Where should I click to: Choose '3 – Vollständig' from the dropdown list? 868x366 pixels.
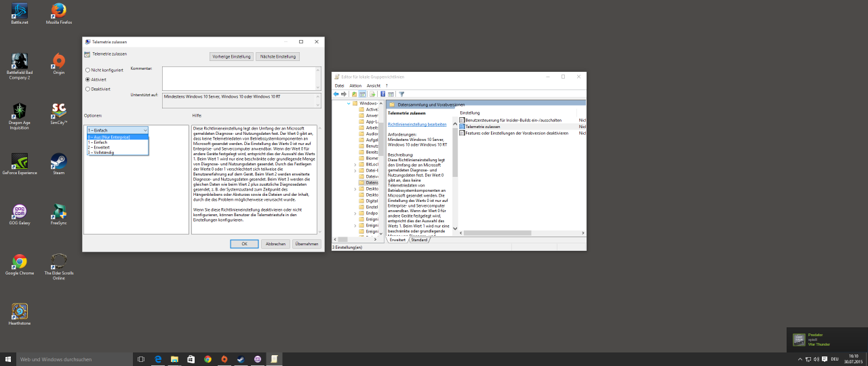[117, 152]
